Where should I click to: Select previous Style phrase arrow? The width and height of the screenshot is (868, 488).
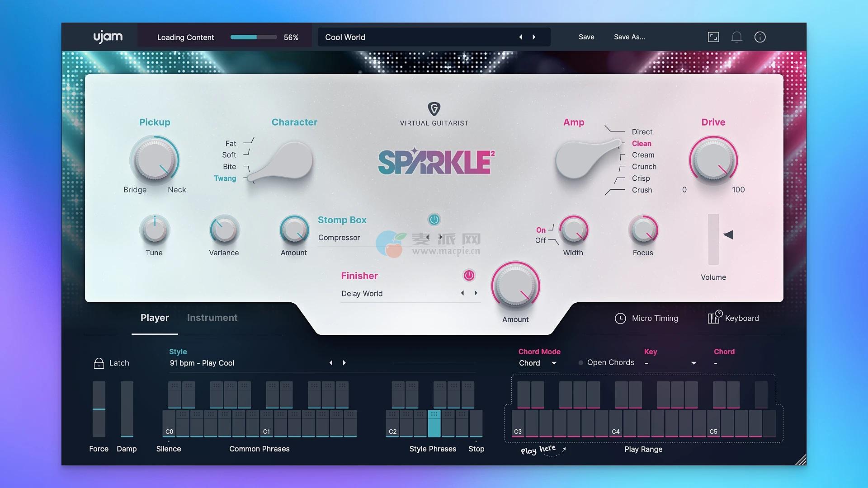point(331,363)
